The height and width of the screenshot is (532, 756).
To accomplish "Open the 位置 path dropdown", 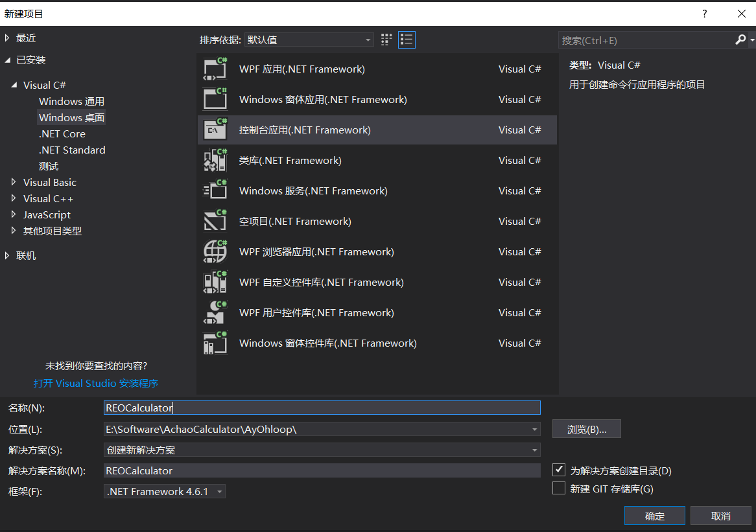I will tap(534, 430).
